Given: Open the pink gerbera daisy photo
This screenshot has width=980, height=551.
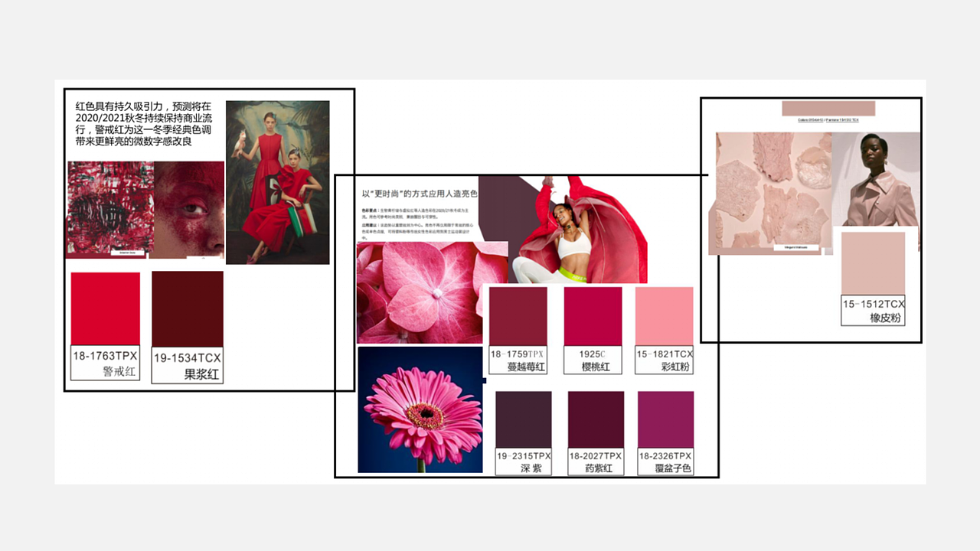Looking at the screenshot, I should 420,409.
